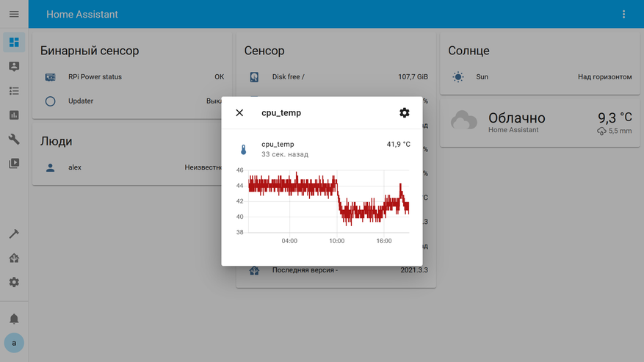Open the Облачно weather card
This screenshot has width=644, height=362.
[x=540, y=123]
